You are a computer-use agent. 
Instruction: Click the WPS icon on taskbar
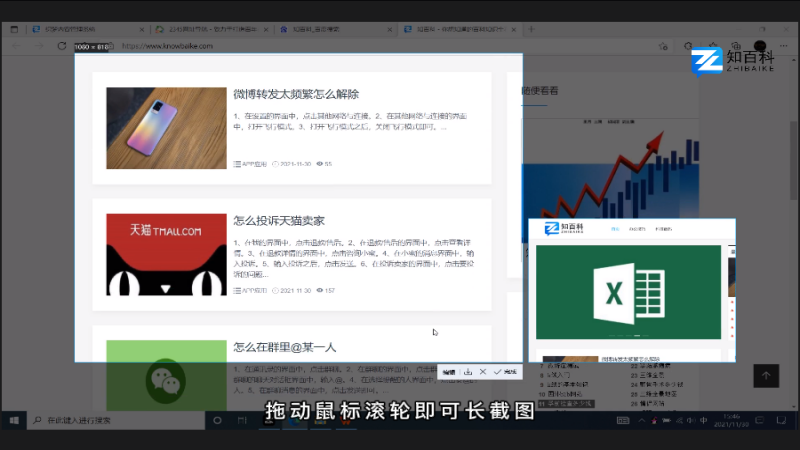pyautogui.click(x=346, y=421)
